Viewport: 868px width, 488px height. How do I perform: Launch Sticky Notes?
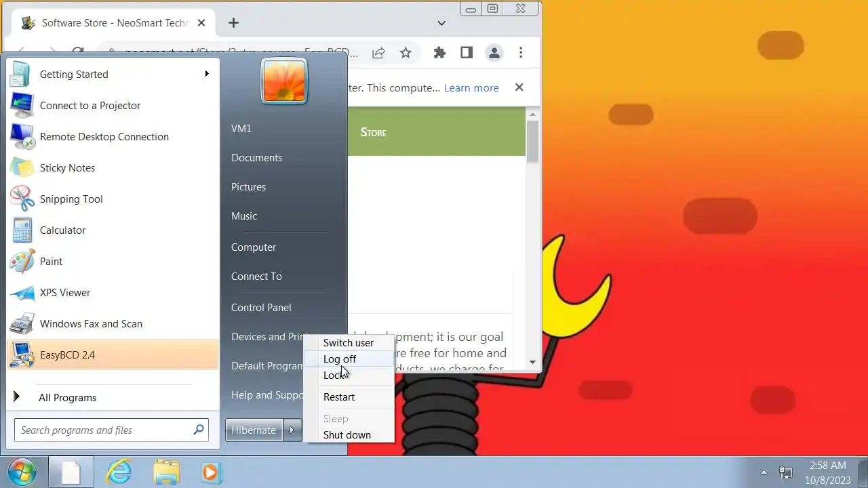coord(113,167)
